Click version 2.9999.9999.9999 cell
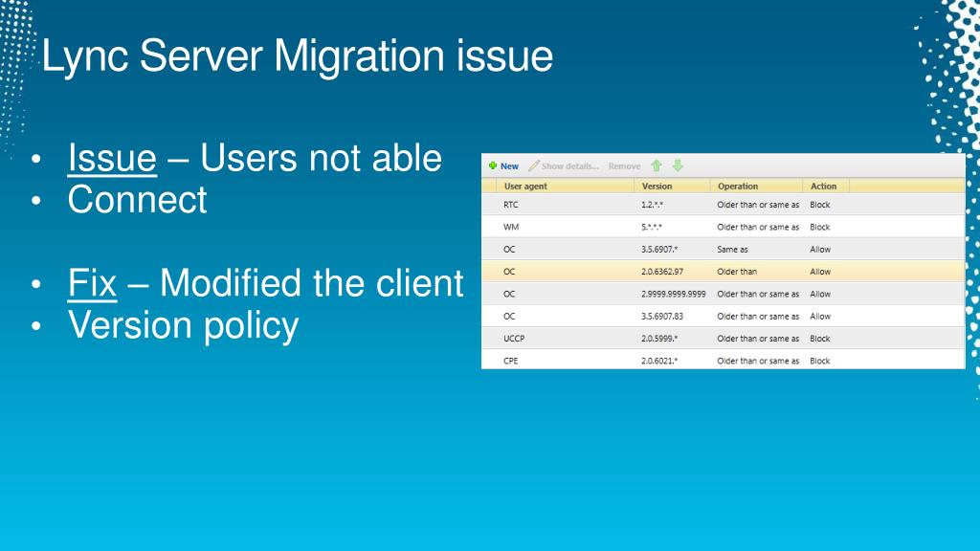 coord(673,295)
